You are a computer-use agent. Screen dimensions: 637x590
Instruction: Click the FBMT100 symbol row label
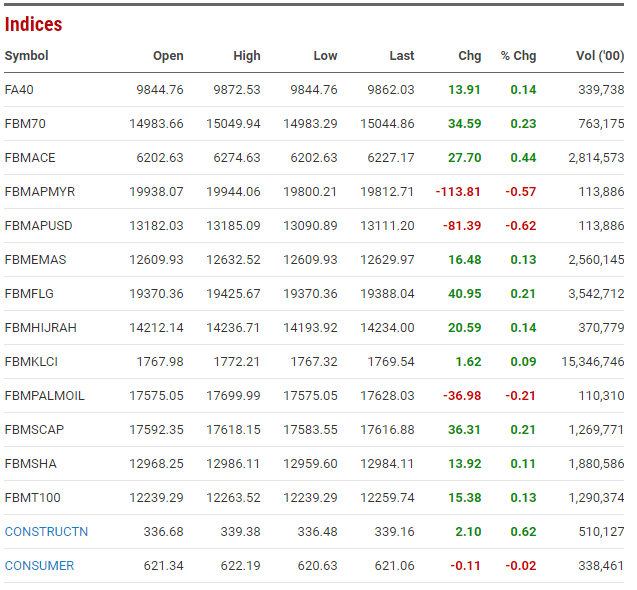32,497
